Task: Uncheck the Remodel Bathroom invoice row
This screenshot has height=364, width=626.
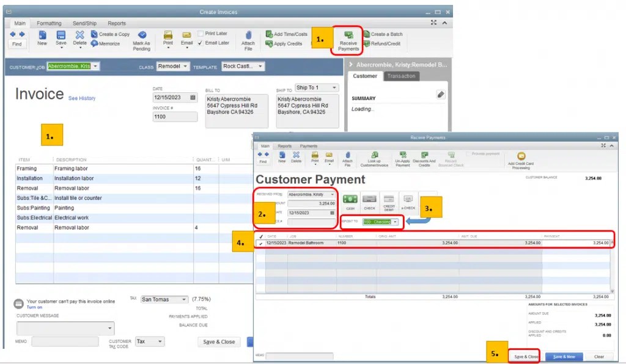Action: coord(260,242)
